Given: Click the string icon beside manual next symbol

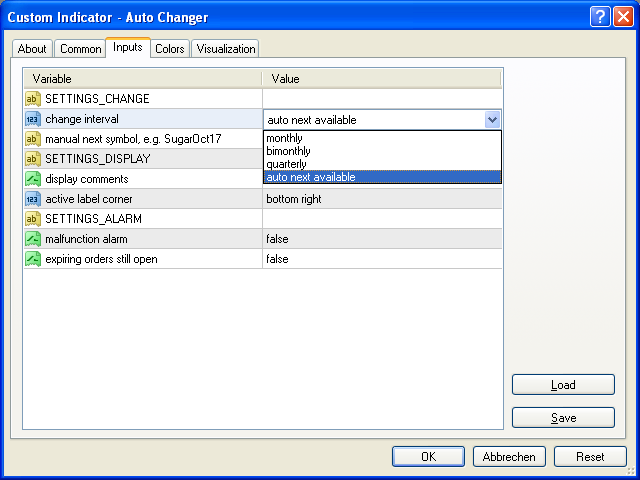Looking at the screenshot, I should [x=32, y=139].
